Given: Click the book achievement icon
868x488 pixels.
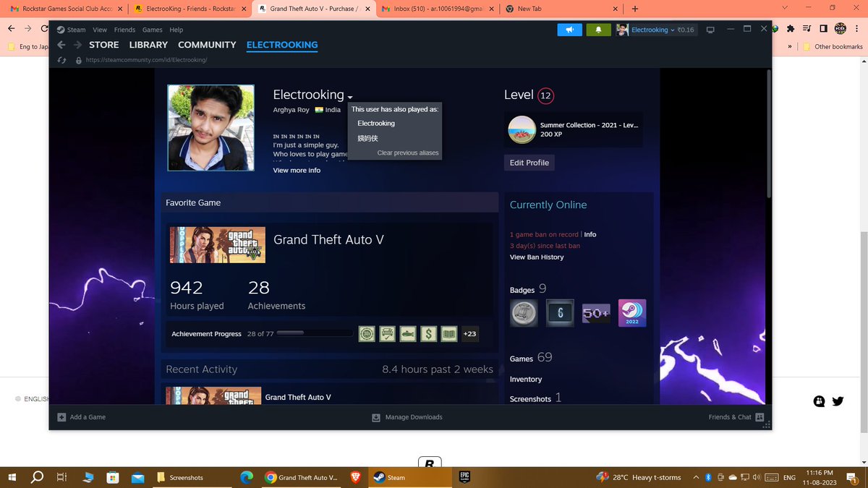Looking at the screenshot, I should [x=448, y=334].
